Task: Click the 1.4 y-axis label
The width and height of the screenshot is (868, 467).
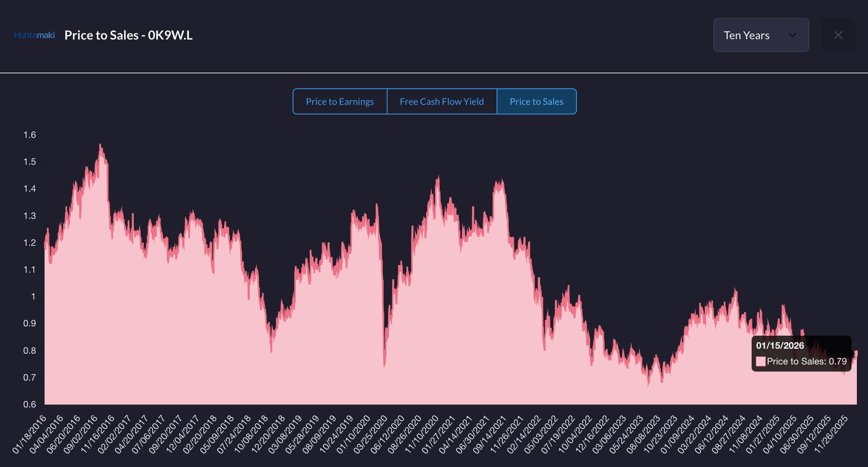Action: pyautogui.click(x=30, y=189)
